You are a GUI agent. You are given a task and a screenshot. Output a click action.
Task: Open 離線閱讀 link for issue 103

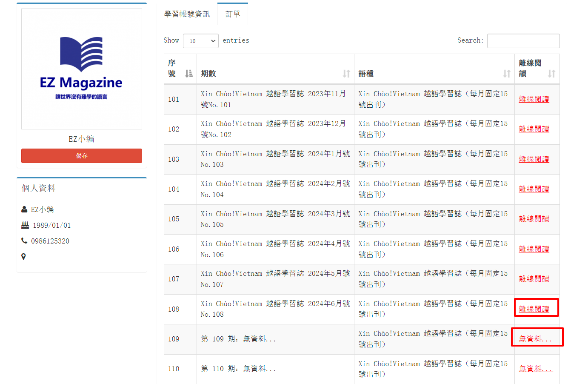point(534,159)
